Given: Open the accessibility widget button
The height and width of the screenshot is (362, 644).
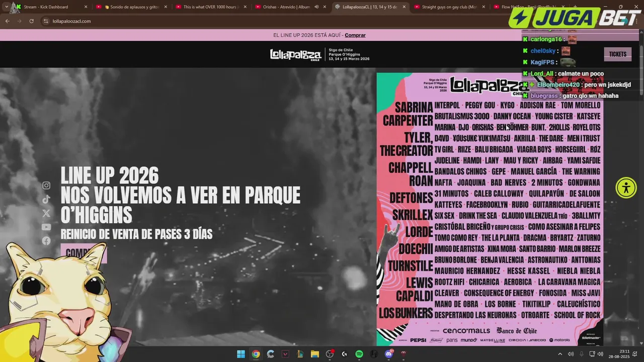Looking at the screenshot, I should [626, 188].
